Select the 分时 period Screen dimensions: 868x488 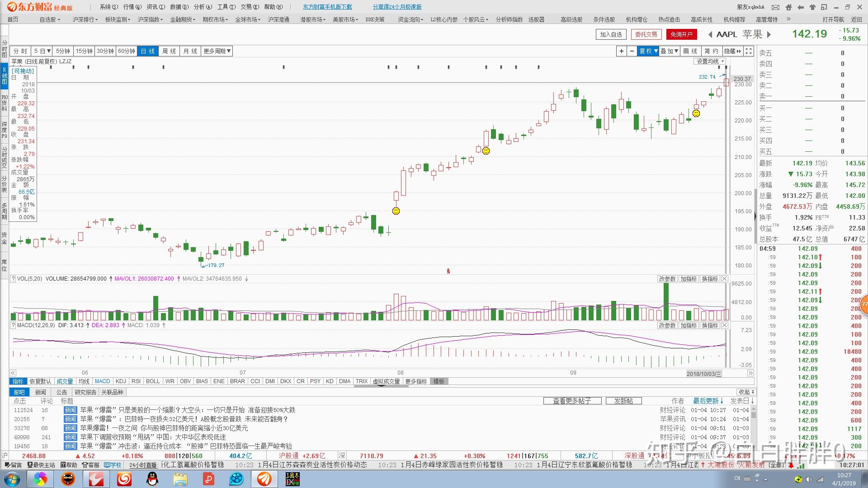(20, 51)
